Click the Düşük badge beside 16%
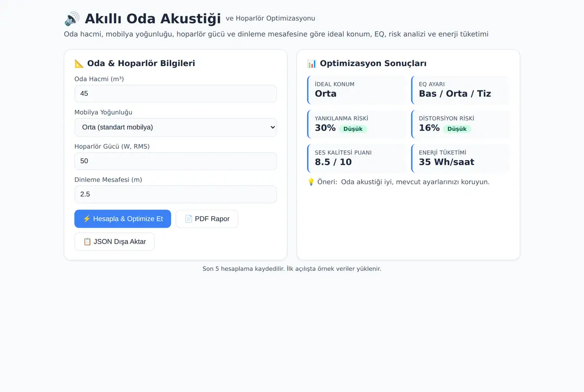Image resolution: width=584 pixels, height=392 pixels. pyautogui.click(x=457, y=129)
